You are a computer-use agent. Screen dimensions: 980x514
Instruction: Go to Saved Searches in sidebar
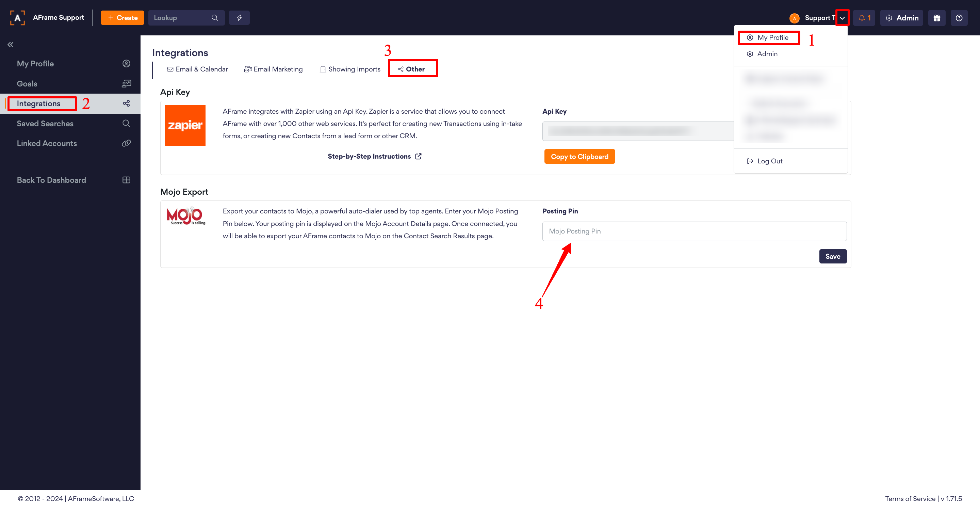pyautogui.click(x=45, y=123)
